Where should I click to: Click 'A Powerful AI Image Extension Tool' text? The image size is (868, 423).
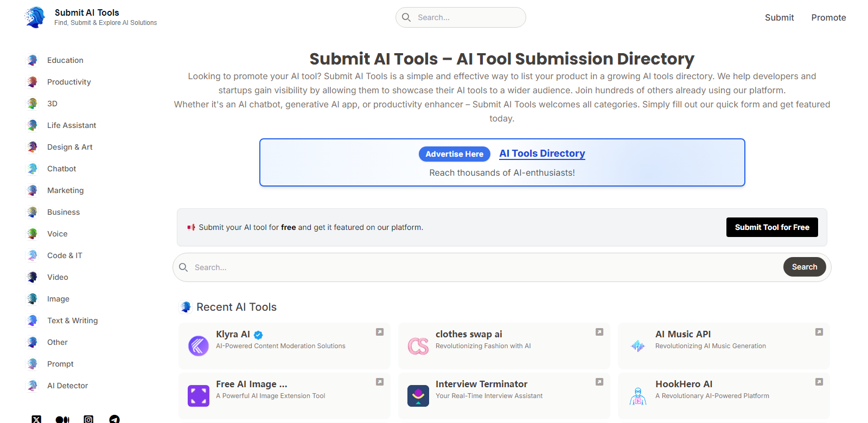271,396
